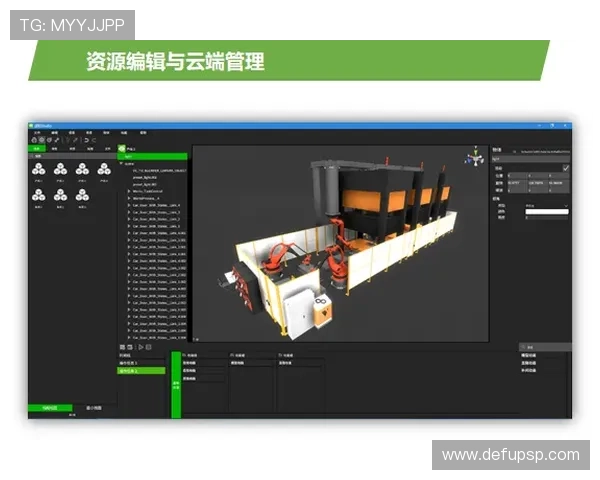Expand the Works_TaskControl tree node

coord(129,191)
